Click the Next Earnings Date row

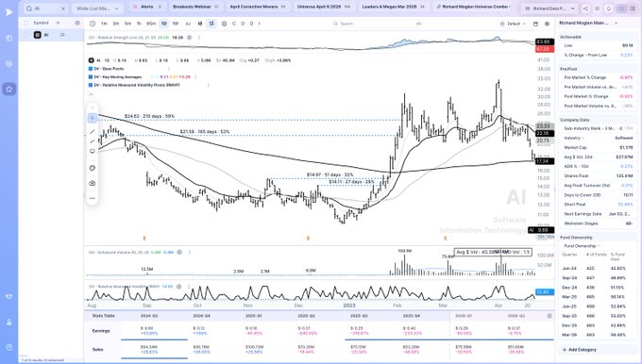point(599,214)
